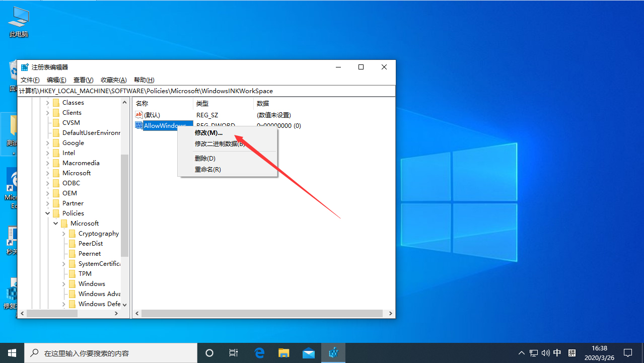The width and height of the screenshot is (644, 363).
Task: Expand the Classes registry key
Action: tap(48, 102)
